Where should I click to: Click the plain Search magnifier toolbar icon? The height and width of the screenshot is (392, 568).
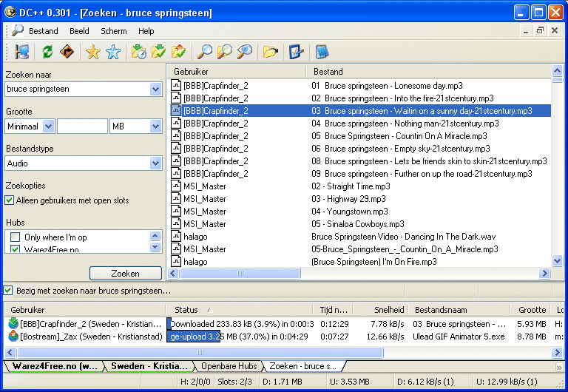[x=205, y=52]
